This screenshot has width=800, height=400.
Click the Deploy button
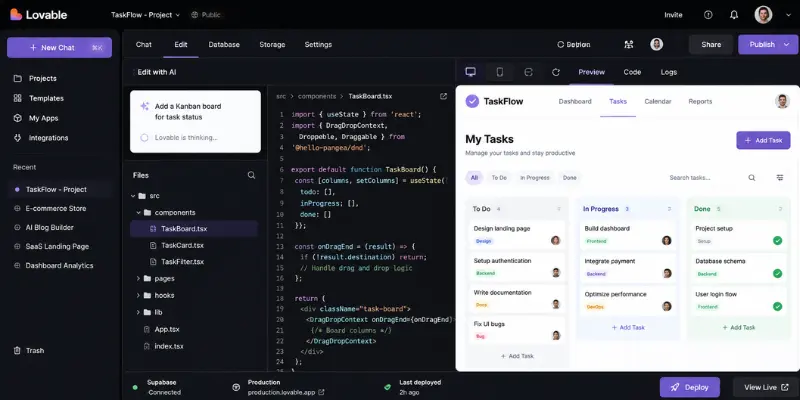(690, 387)
